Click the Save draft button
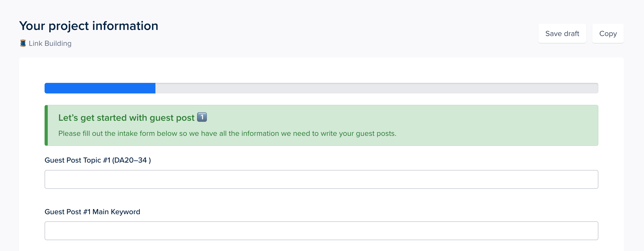Image resolution: width=644 pixels, height=251 pixels. pos(562,34)
